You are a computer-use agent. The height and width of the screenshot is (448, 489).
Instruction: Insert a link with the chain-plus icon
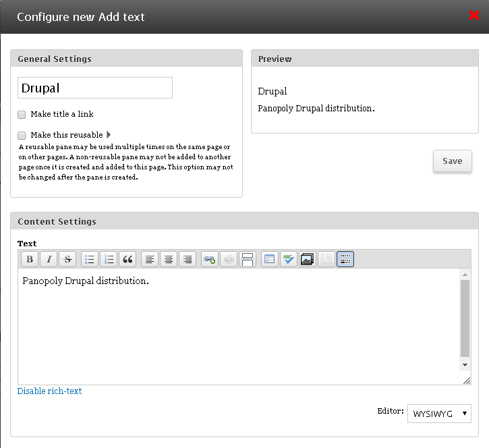(x=210, y=259)
